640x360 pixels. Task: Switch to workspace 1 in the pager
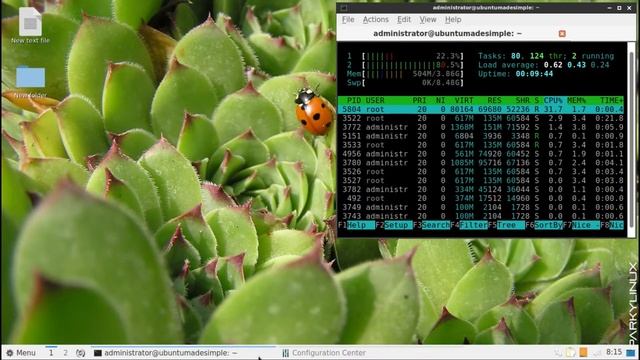pyautogui.click(x=51, y=353)
